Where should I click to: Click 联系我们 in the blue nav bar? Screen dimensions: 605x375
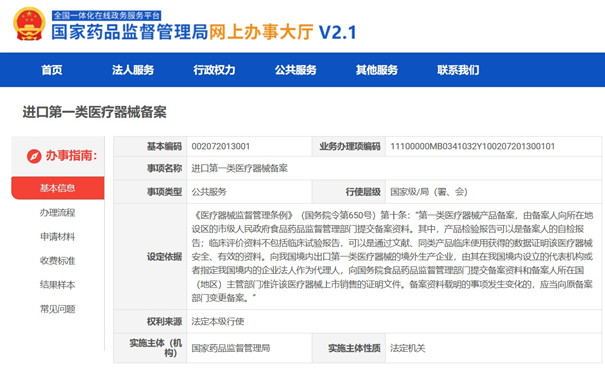[458, 70]
